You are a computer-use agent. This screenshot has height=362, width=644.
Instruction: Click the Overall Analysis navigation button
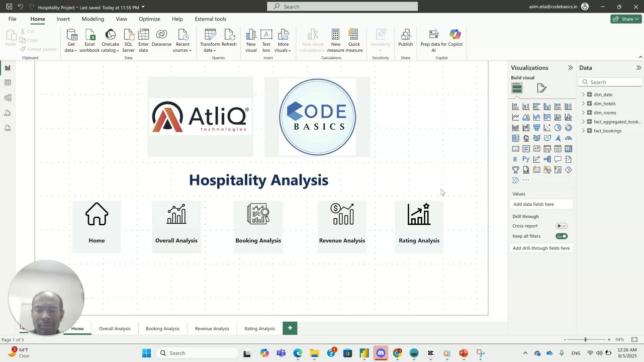click(x=176, y=227)
